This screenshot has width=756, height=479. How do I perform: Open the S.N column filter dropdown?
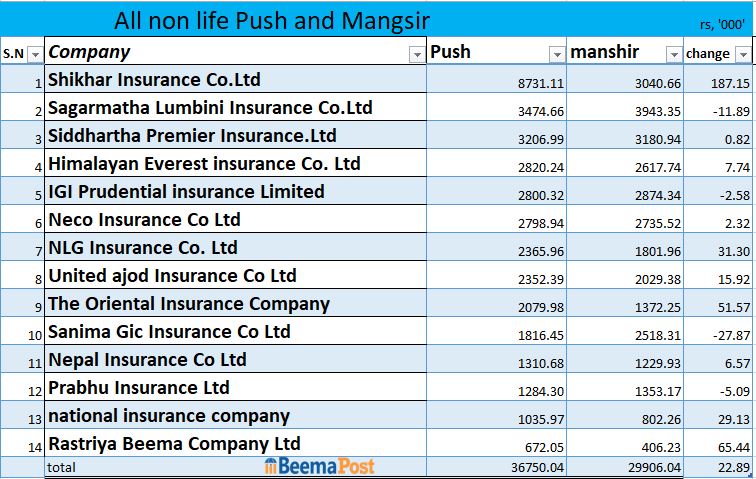click(35, 54)
